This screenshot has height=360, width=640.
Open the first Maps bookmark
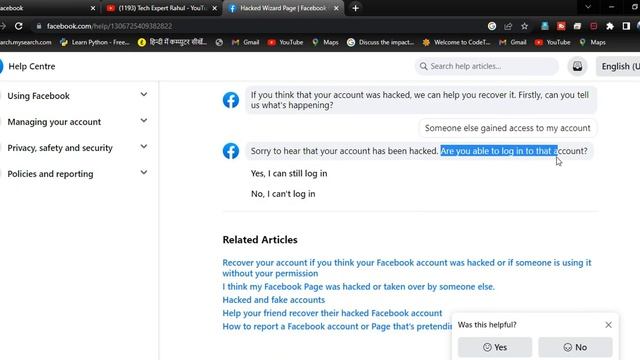(325, 42)
